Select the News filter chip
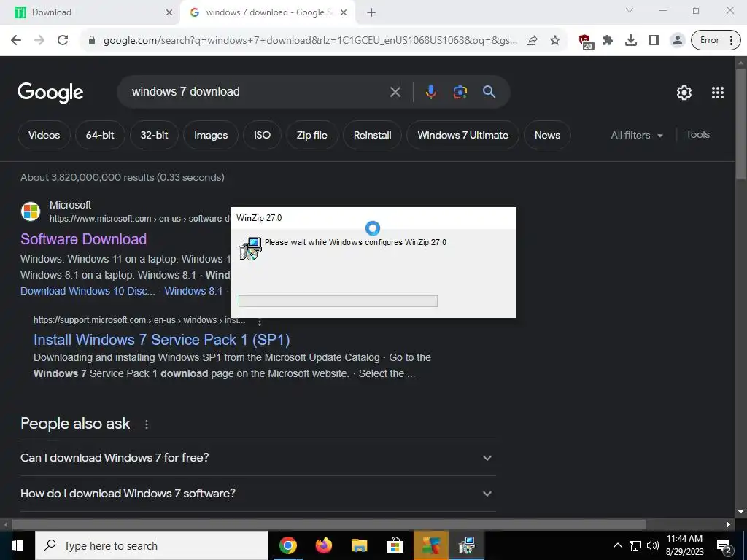 point(547,135)
